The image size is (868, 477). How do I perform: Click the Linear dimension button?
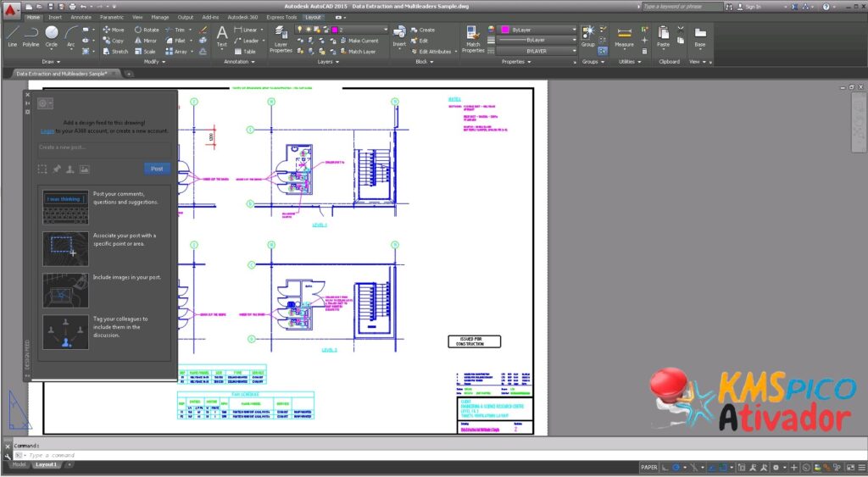tap(245, 30)
